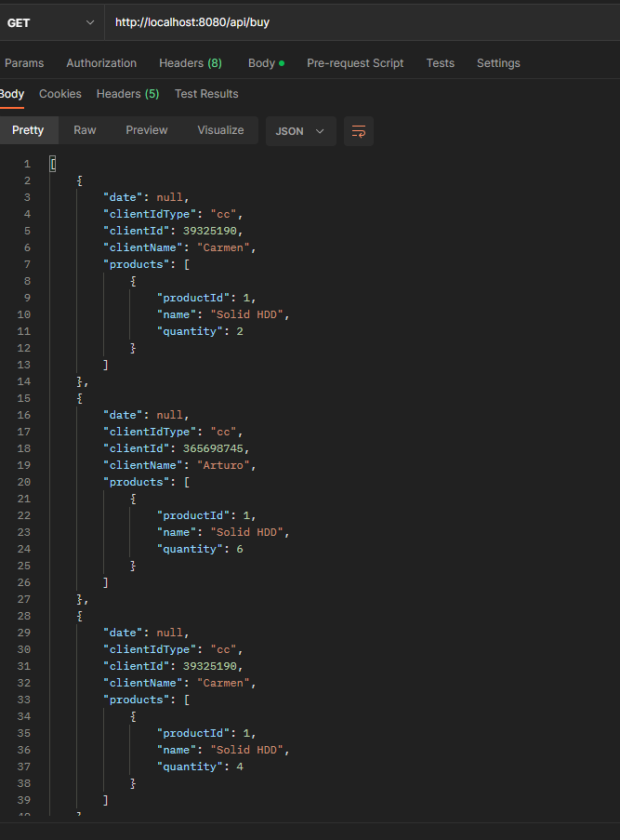Viewport: 620px width, 840px height.
Task: Open the response Cookies tab
Action: [x=60, y=94]
